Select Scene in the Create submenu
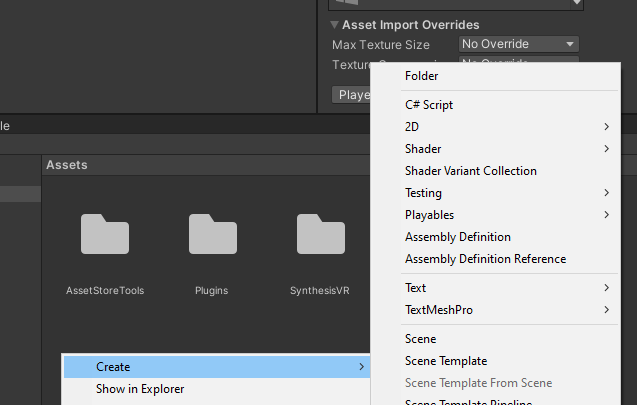 [495, 339]
